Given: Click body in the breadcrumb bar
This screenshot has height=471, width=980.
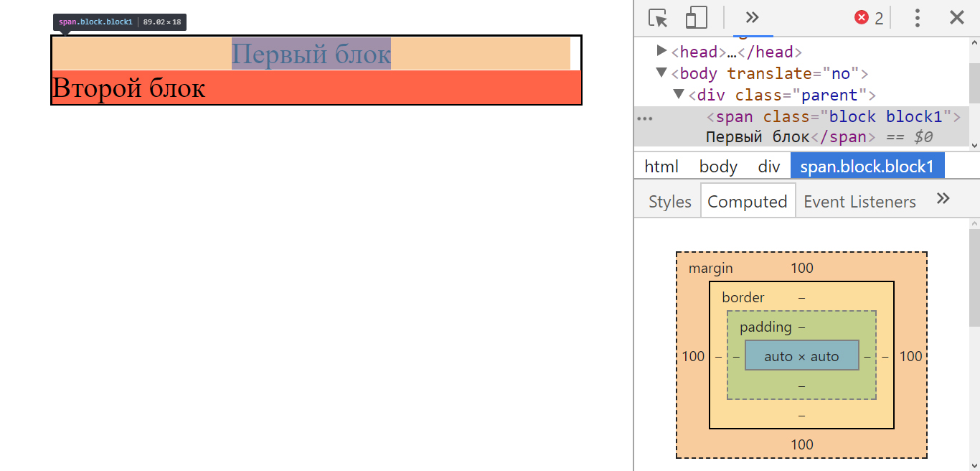Looking at the screenshot, I should click(718, 167).
